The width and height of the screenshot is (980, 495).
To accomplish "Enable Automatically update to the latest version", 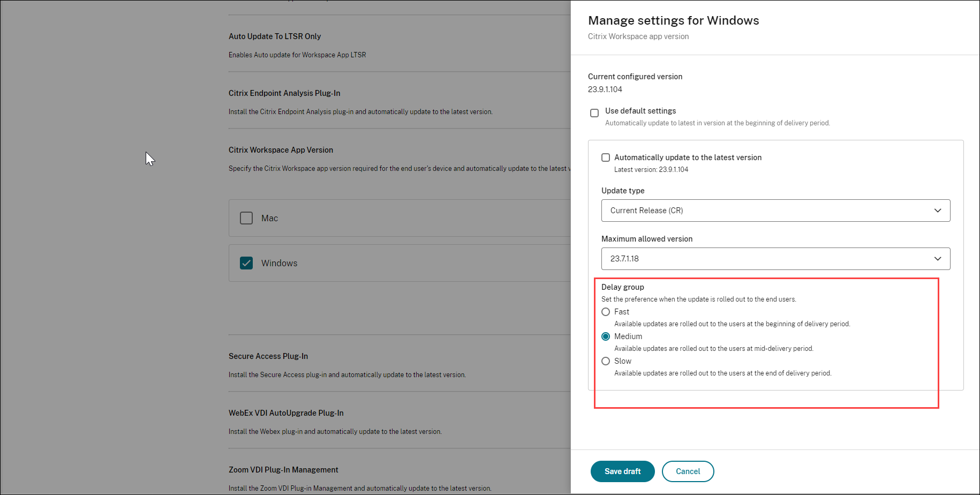I will click(x=606, y=157).
